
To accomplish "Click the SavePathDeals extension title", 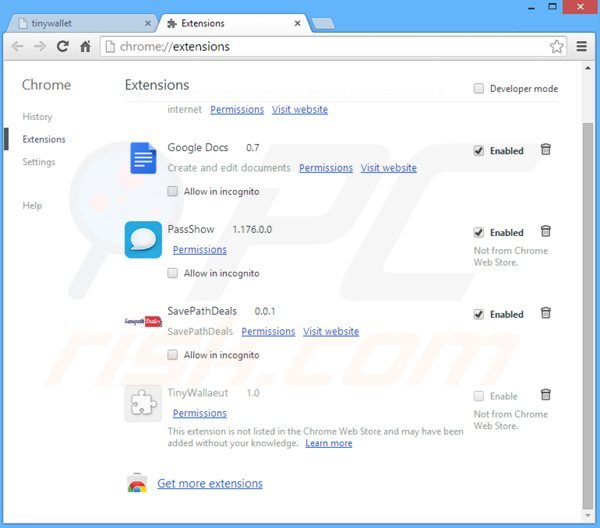I will [202, 311].
